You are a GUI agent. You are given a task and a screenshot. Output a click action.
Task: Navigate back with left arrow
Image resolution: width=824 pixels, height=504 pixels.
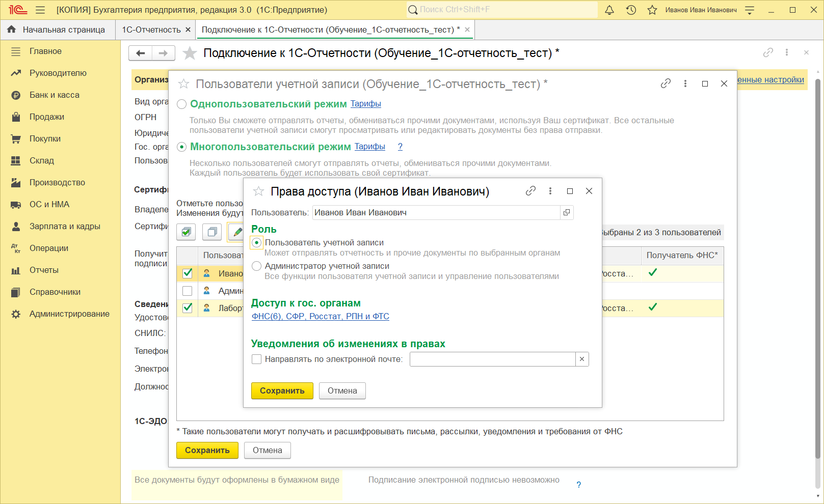click(140, 53)
